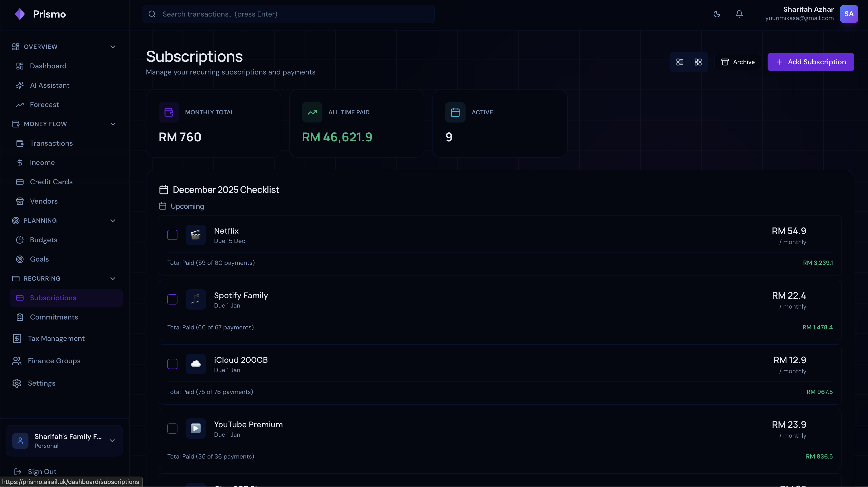Viewport: 868px width, 487px height.
Task: Open Sharifah's Family workspace switcher
Action: click(64, 440)
